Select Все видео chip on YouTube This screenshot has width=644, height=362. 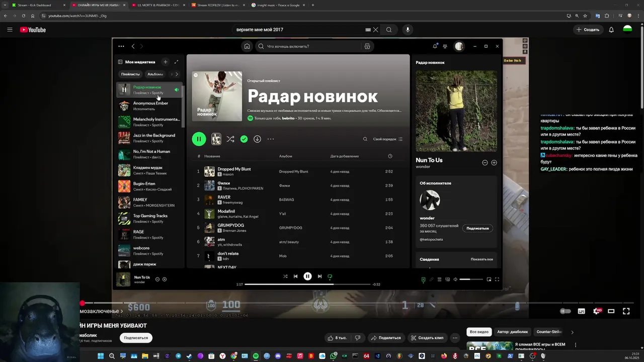[x=479, y=332]
